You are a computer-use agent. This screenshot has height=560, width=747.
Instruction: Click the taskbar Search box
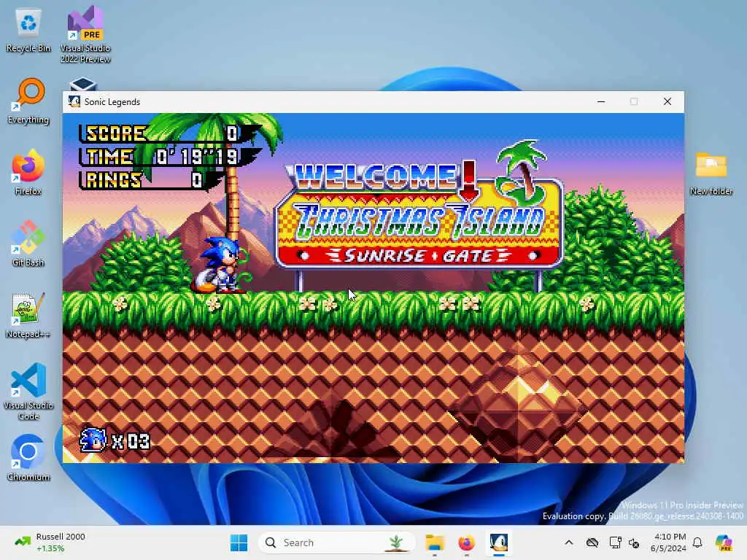click(336, 542)
